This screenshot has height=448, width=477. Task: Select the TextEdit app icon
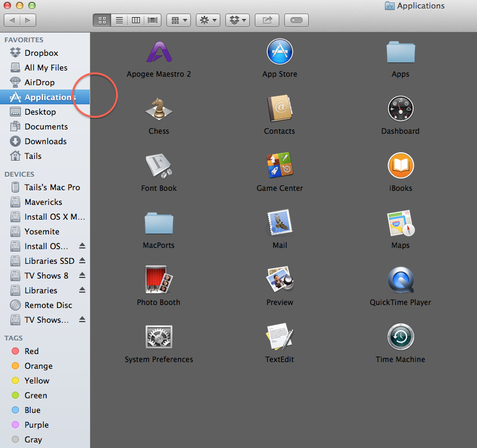279,336
